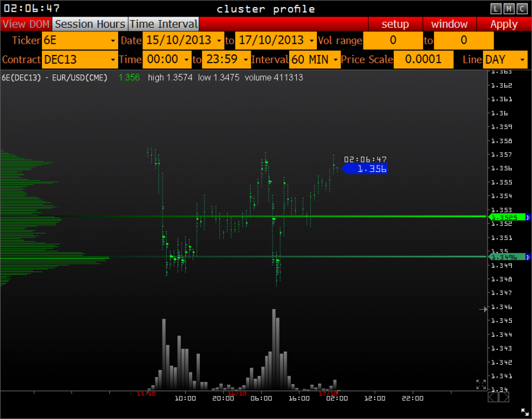Click the gray arrow marker on price axis
This screenshot has width=532, height=419.
coord(483,309)
